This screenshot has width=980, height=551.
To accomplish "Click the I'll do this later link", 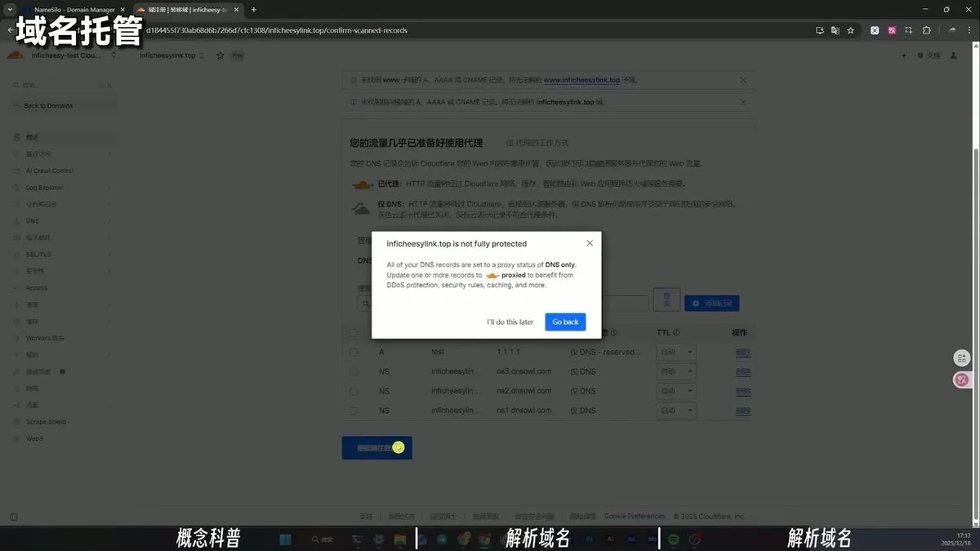I will [x=509, y=322].
